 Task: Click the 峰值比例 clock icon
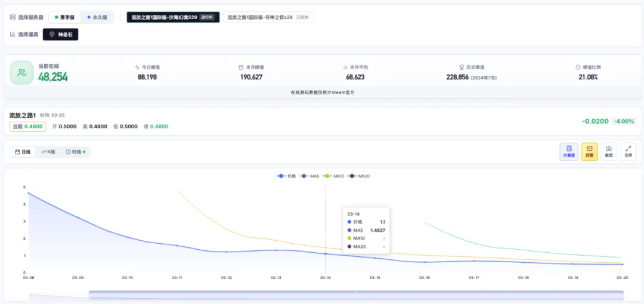click(x=578, y=67)
